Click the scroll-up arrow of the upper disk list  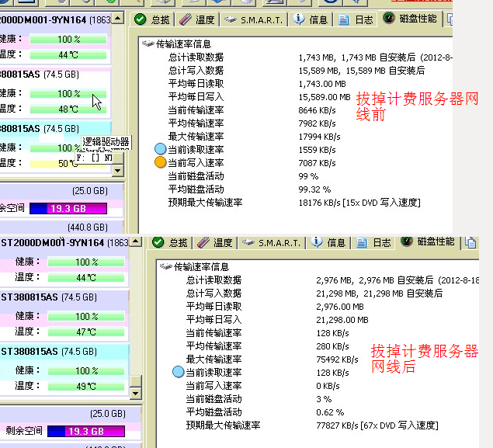117,18
